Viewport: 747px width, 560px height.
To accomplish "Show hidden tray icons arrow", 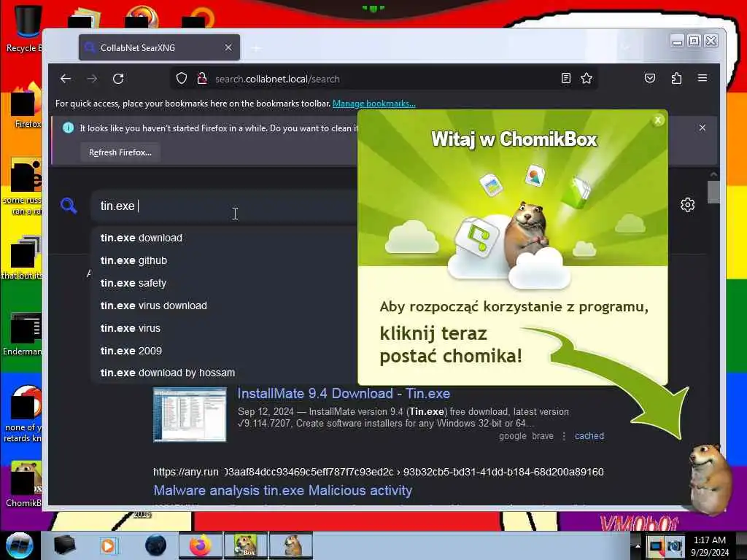I will [638, 546].
